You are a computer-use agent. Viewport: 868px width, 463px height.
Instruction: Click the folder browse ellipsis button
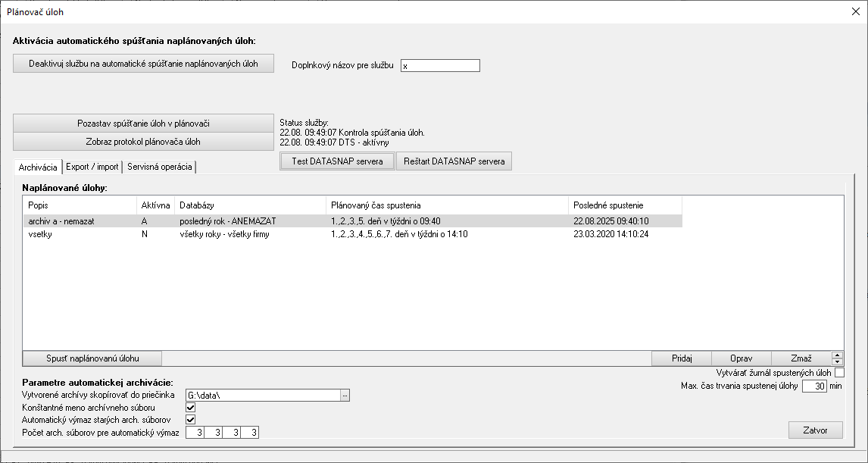click(x=345, y=395)
